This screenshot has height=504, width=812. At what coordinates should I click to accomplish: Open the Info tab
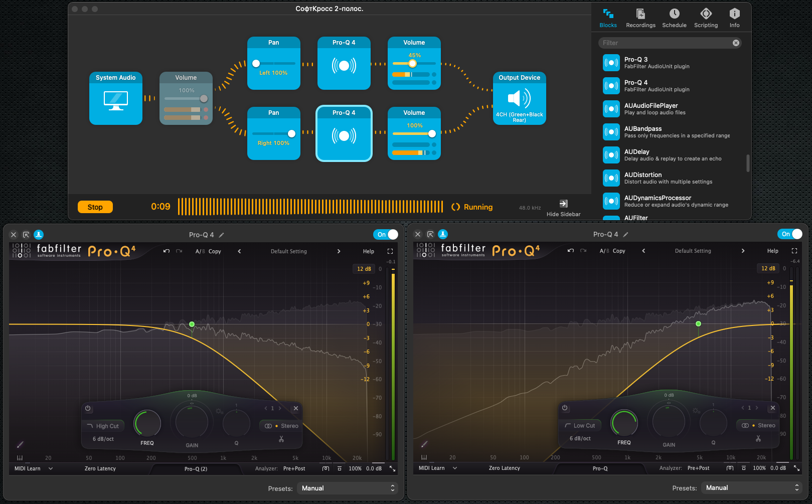735,18
